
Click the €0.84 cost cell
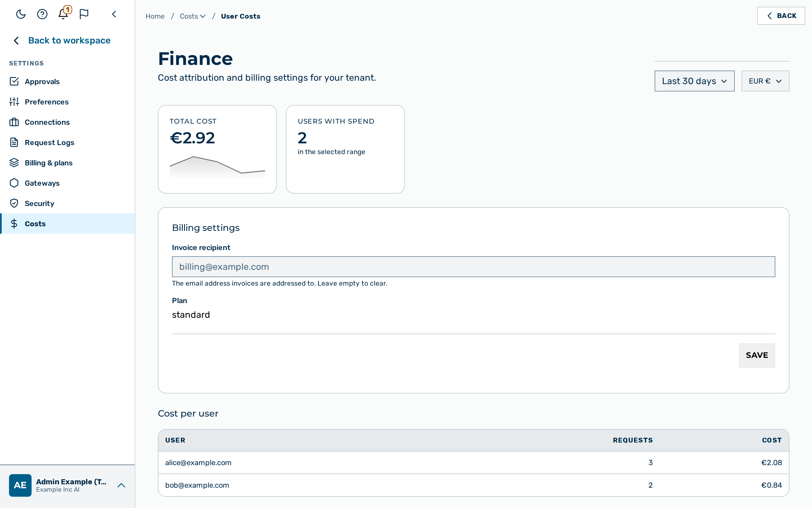(x=771, y=485)
